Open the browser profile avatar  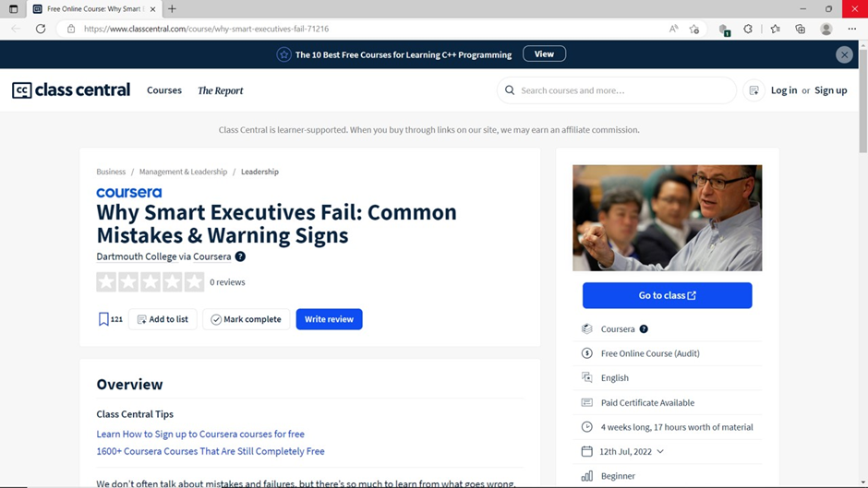click(x=826, y=29)
